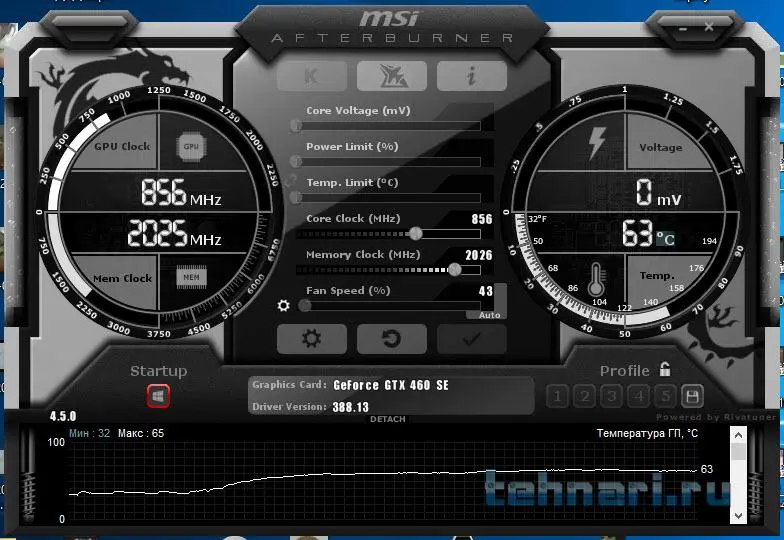Image resolution: width=784 pixels, height=540 pixels.
Task: Click driver version 388.13
Action: click(350, 407)
